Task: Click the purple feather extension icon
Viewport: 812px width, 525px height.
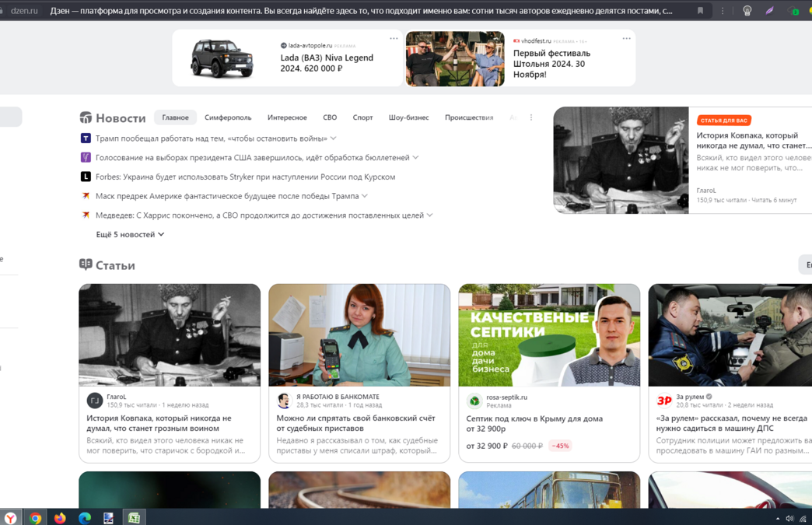Action: click(769, 10)
